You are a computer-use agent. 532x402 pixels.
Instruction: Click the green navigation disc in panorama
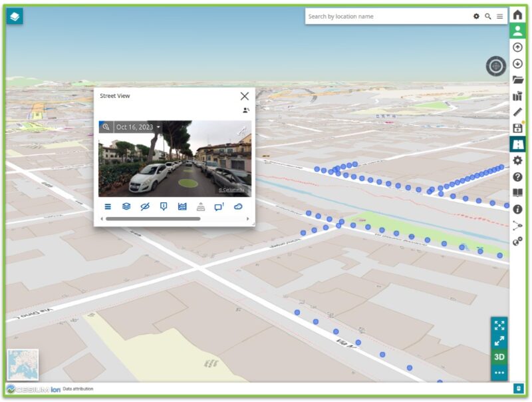pos(188,183)
